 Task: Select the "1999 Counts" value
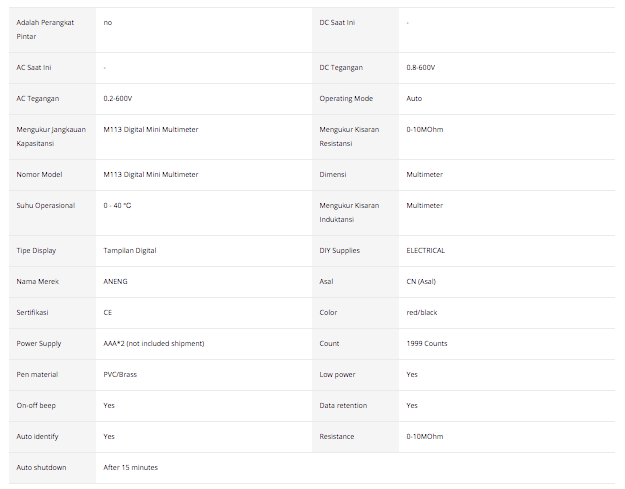pyautogui.click(x=427, y=343)
